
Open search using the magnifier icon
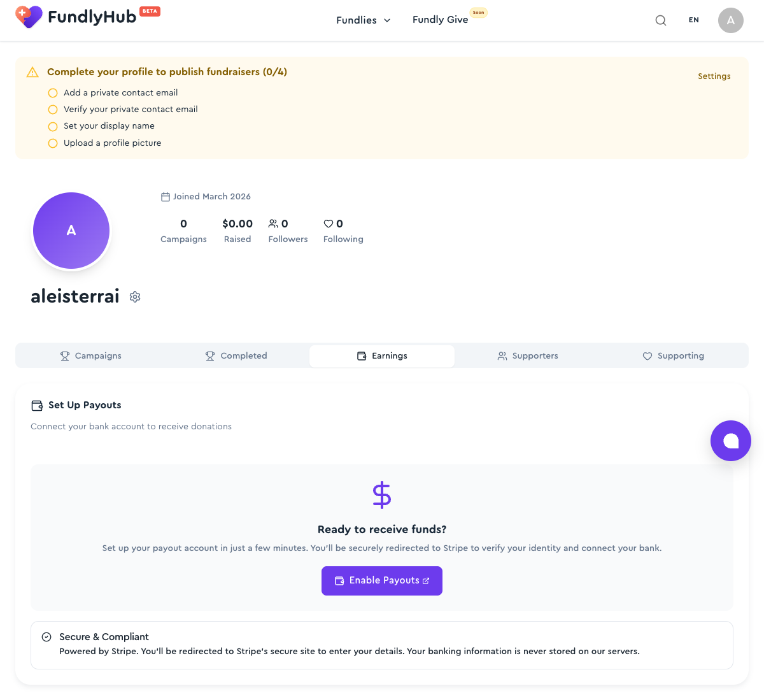point(660,20)
